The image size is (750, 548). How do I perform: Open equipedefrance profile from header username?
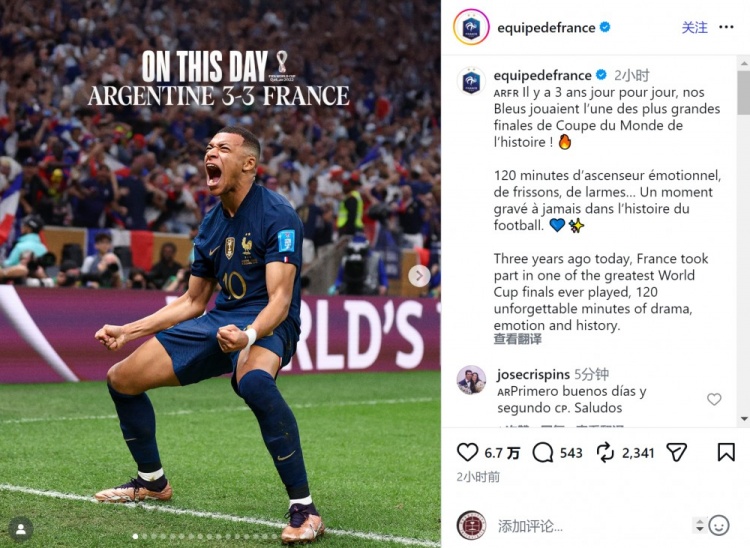click(546, 28)
